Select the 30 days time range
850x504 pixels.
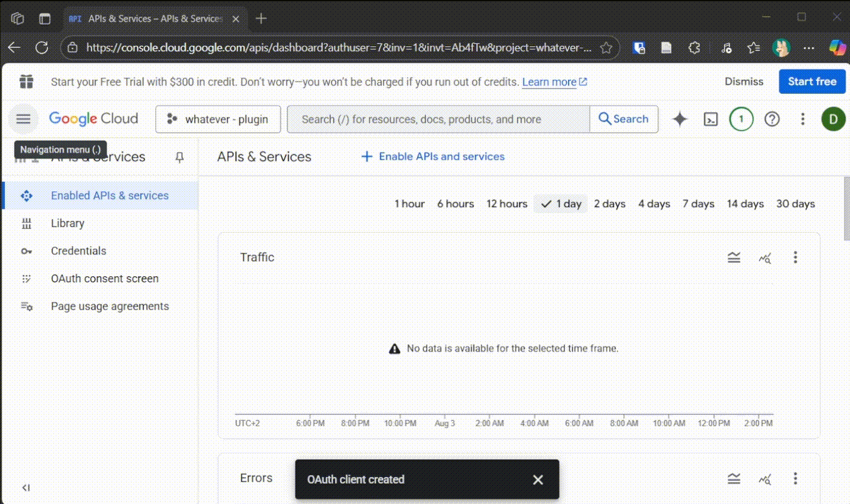795,204
